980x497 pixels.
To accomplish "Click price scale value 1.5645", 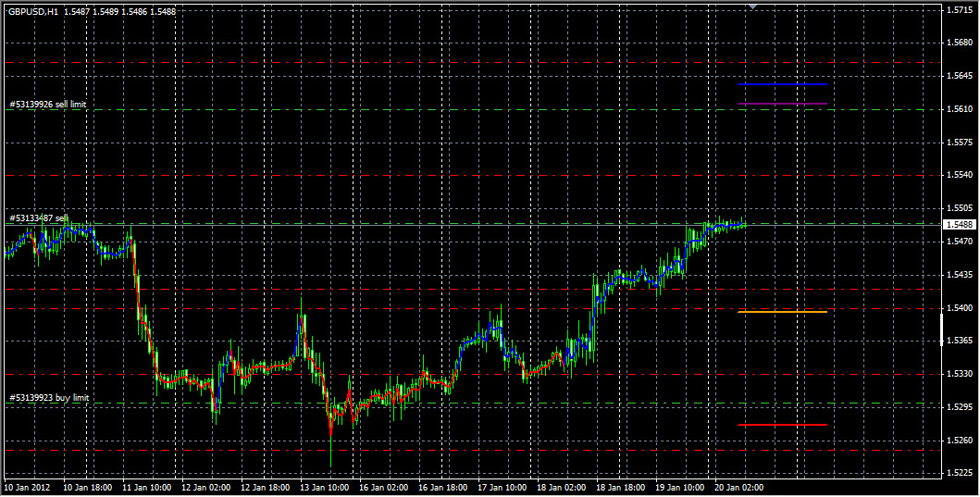I will click(x=960, y=76).
